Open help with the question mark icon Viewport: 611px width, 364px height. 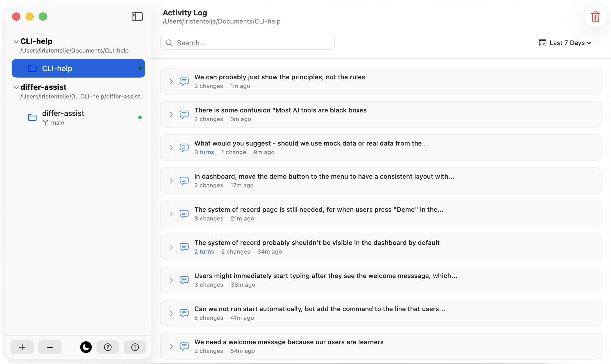(108, 347)
